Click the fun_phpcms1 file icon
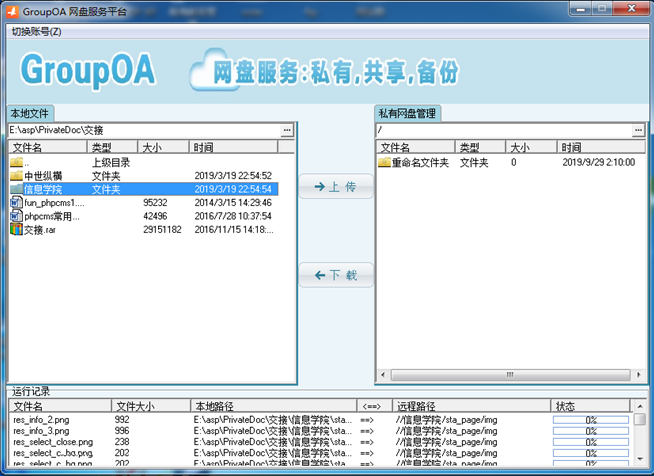The height and width of the screenshot is (476, 654). coord(16,202)
